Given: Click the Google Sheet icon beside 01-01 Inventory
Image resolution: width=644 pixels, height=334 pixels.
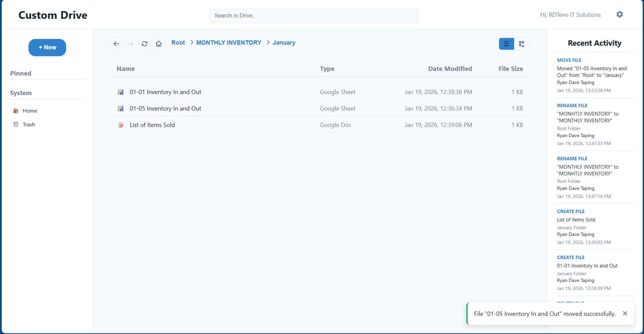Looking at the screenshot, I should click(x=121, y=92).
